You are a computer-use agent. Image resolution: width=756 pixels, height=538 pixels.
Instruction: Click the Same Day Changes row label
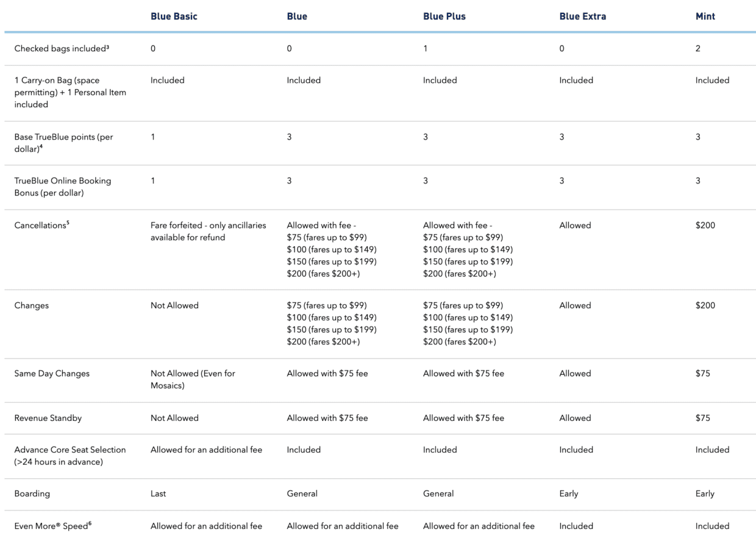(52, 373)
